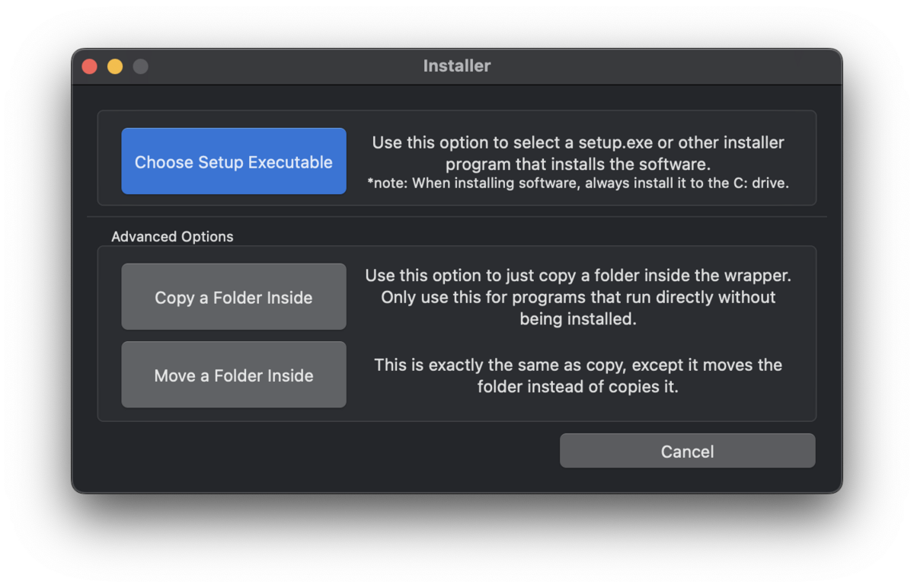This screenshot has width=914, height=588.
Task: Click the separator line above Advanced Options
Action: click(x=457, y=217)
